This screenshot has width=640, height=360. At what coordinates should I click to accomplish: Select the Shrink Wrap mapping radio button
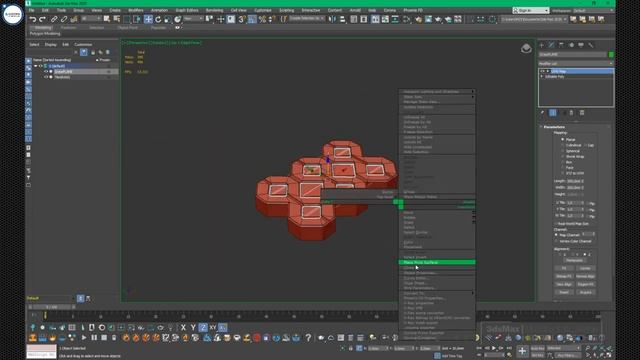tap(562, 157)
